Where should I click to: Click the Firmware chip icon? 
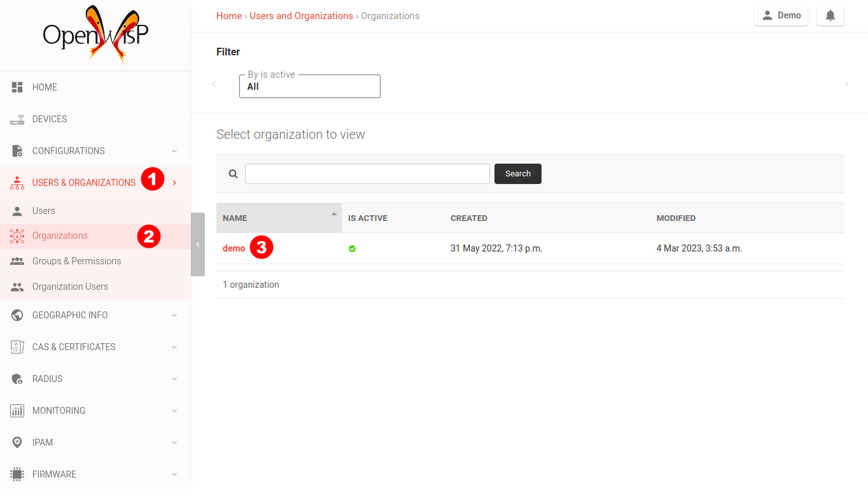click(17, 474)
